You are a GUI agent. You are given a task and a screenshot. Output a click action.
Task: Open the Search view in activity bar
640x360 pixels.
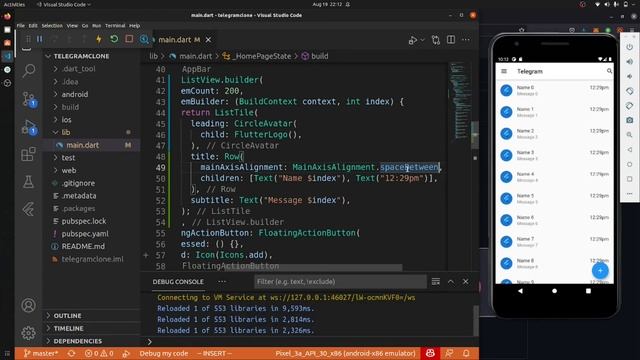pos(29,71)
